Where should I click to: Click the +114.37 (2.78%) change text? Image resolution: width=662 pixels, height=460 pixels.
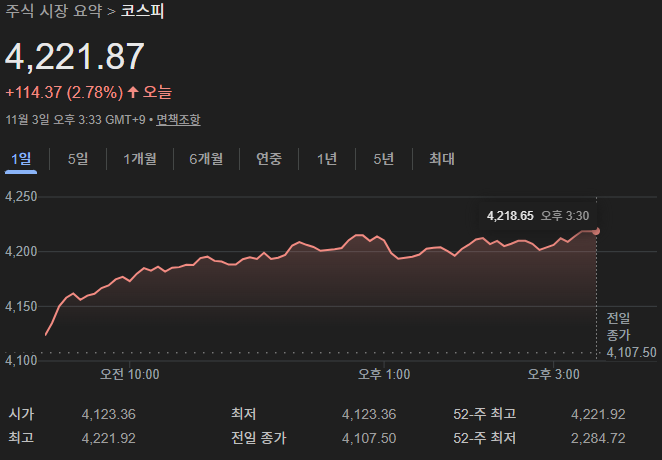pos(64,92)
